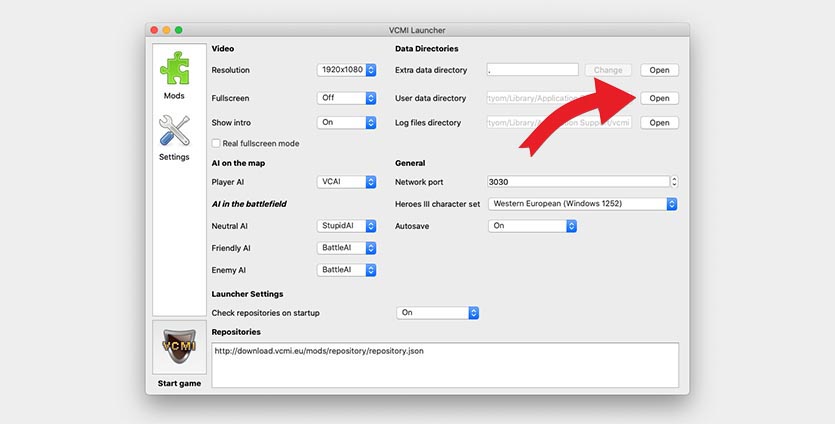Click Open for User data directory

pos(659,98)
